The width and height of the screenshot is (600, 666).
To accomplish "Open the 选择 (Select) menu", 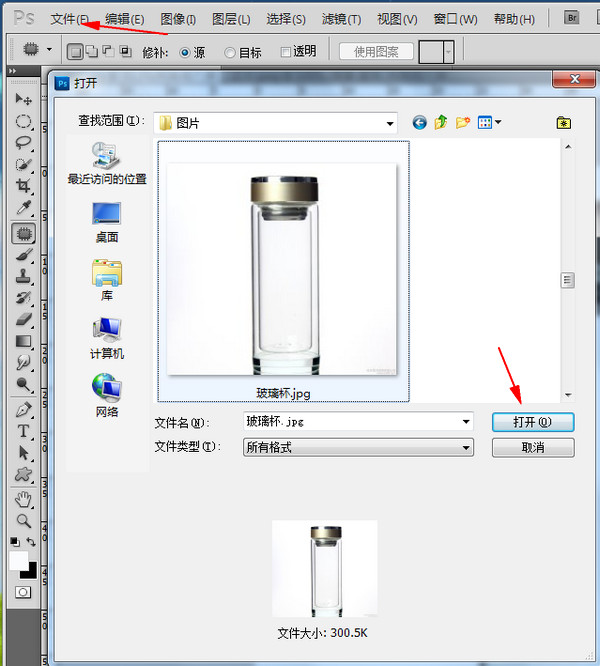I will point(286,19).
